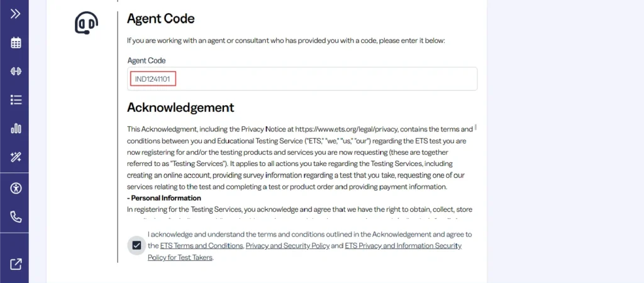Screen dimensions: 644x283
Task: Select the bar chart scores icon
Action: [16, 128]
